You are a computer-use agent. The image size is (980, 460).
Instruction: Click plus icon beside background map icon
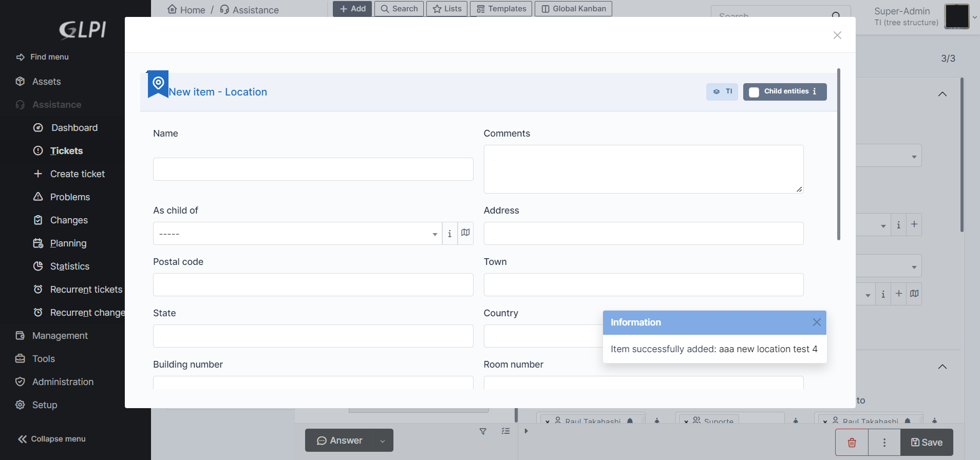click(x=899, y=294)
